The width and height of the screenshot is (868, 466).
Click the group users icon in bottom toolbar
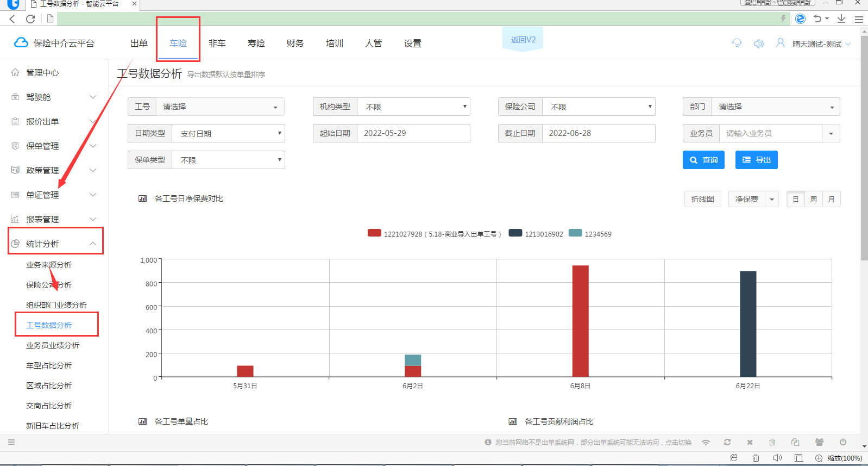819,442
